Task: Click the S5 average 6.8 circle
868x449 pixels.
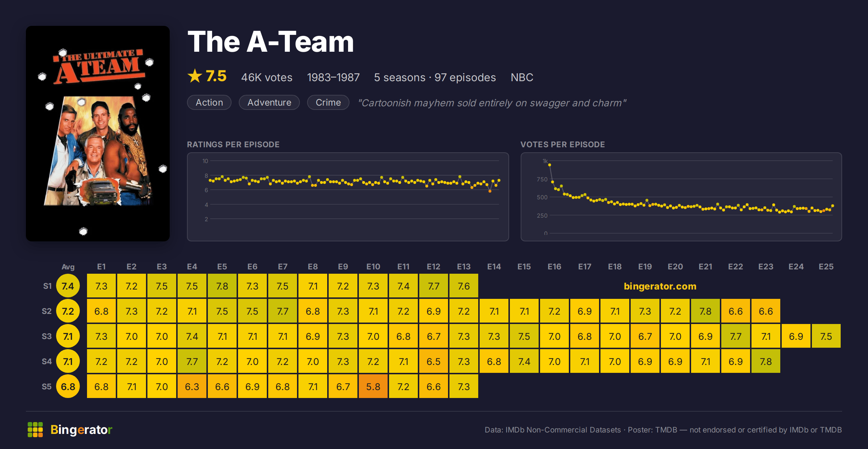Action: point(68,386)
